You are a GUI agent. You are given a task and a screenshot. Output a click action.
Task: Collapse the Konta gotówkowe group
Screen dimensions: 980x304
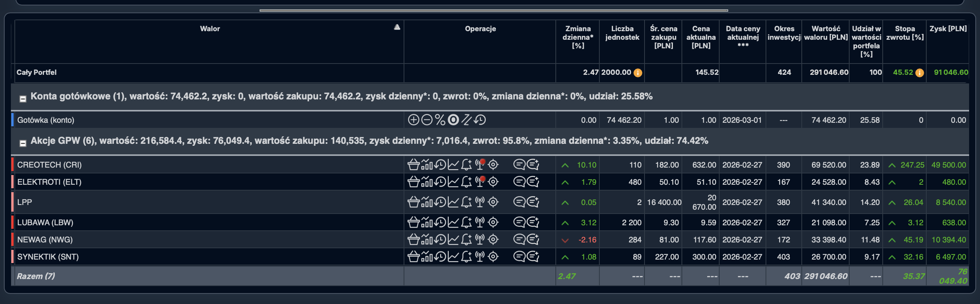[x=23, y=99]
